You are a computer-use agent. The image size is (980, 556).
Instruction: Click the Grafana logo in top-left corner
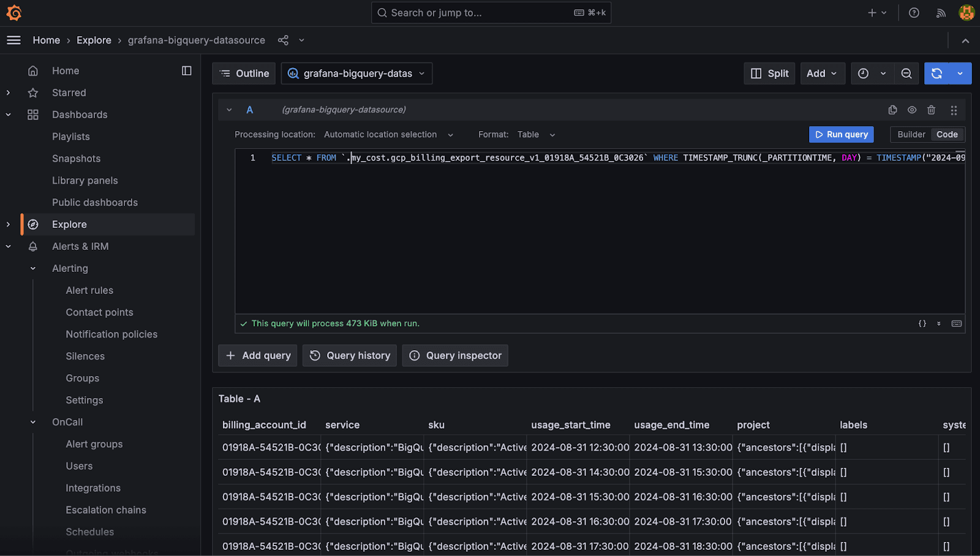click(x=14, y=12)
